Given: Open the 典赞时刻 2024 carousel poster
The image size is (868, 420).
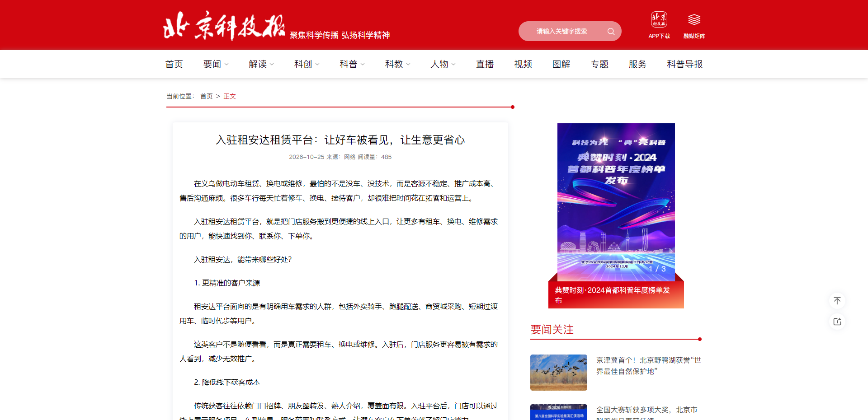Looking at the screenshot, I should click(x=616, y=202).
